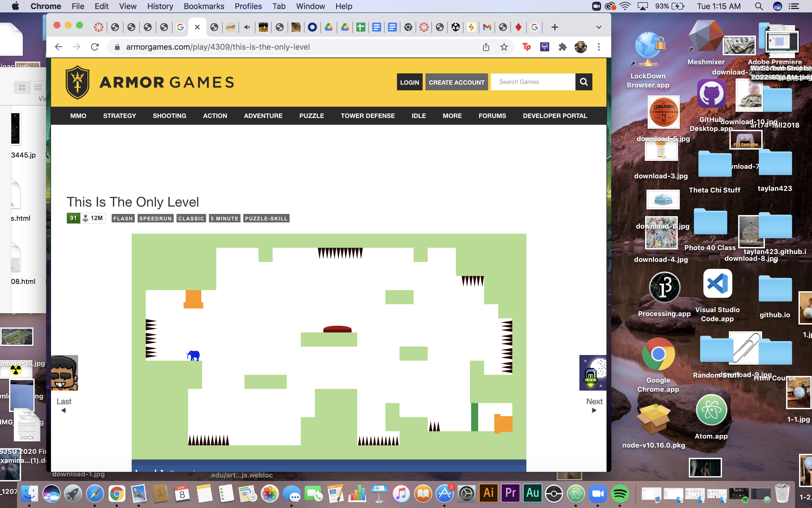The image size is (812, 508).
Task: Open the PUZZLE category
Action: pyautogui.click(x=311, y=116)
